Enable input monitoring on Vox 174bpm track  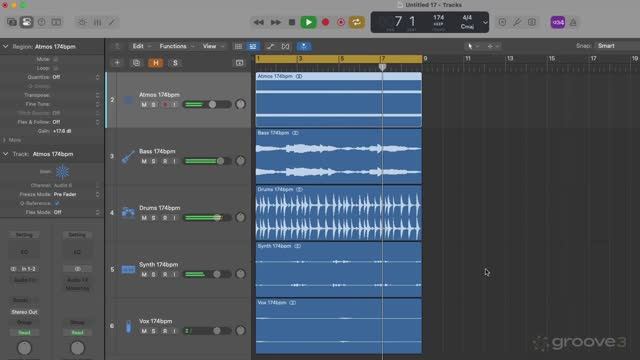coord(174,331)
